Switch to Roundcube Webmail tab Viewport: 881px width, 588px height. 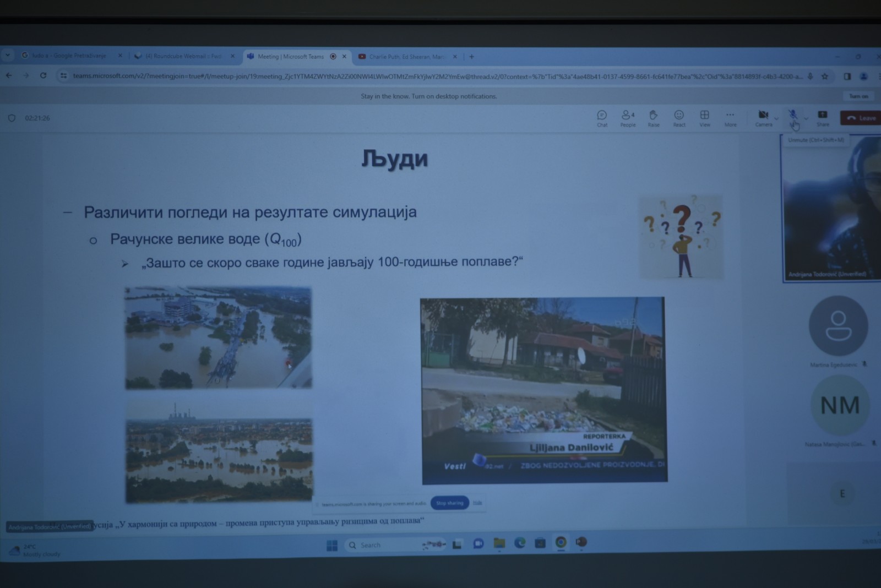point(183,56)
